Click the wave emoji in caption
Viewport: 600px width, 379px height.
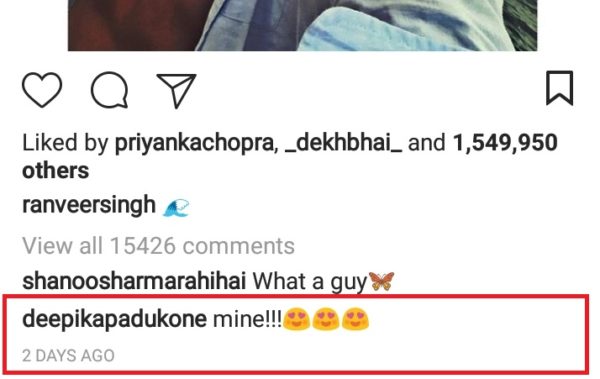pyautogui.click(x=176, y=208)
